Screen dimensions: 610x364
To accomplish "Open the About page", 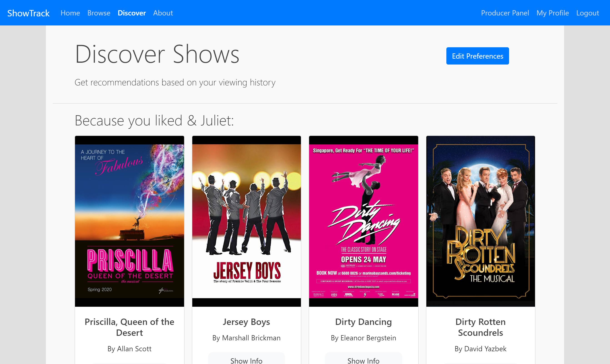I will click(x=163, y=13).
